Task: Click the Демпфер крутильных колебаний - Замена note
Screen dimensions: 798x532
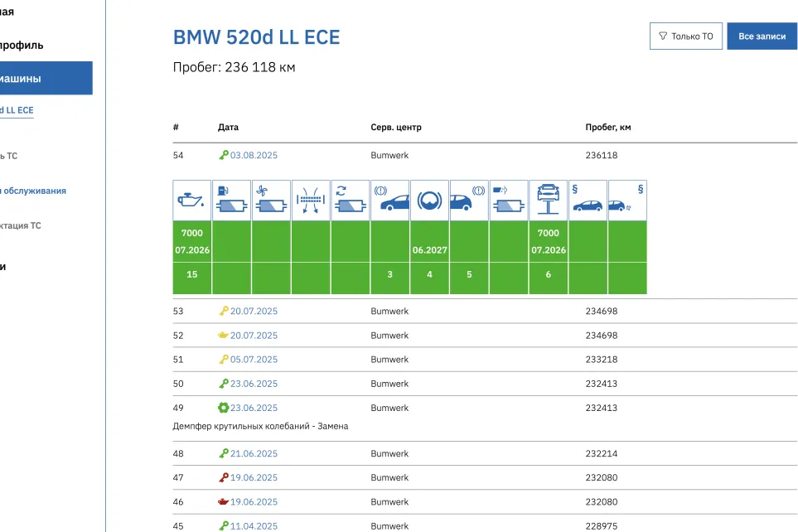Action: click(260, 426)
